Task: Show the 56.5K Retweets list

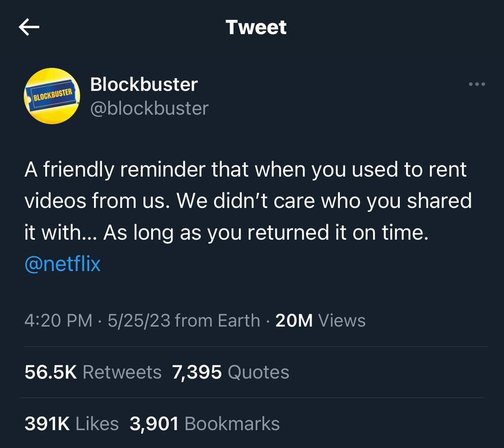Action: [93, 372]
